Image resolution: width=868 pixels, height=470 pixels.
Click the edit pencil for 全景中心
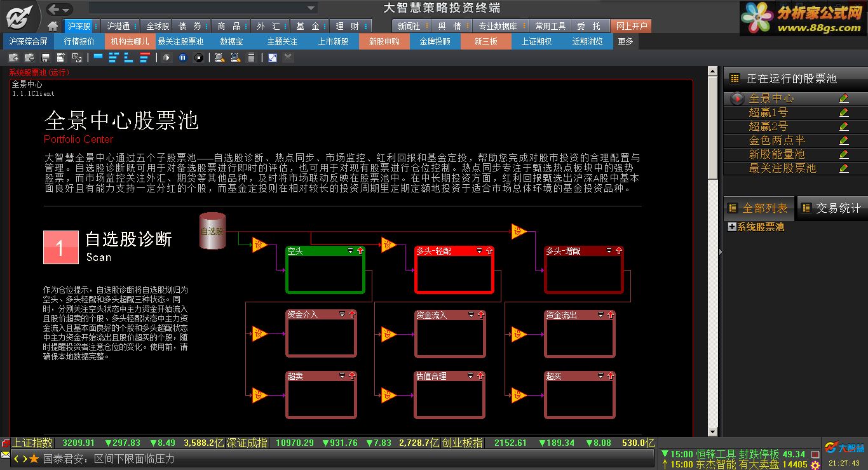[x=844, y=98]
